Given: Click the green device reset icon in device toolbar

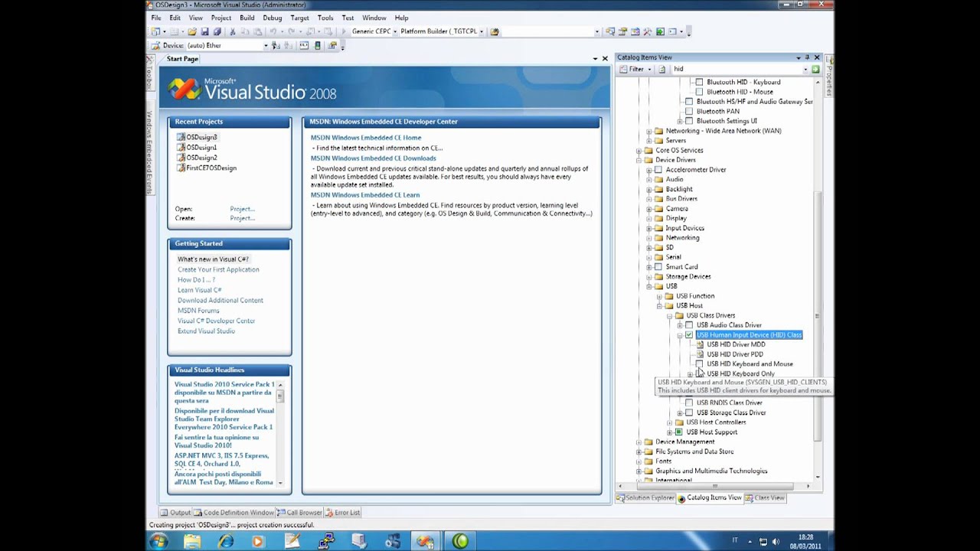Looking at the screenshot, I should coord(318,45).
